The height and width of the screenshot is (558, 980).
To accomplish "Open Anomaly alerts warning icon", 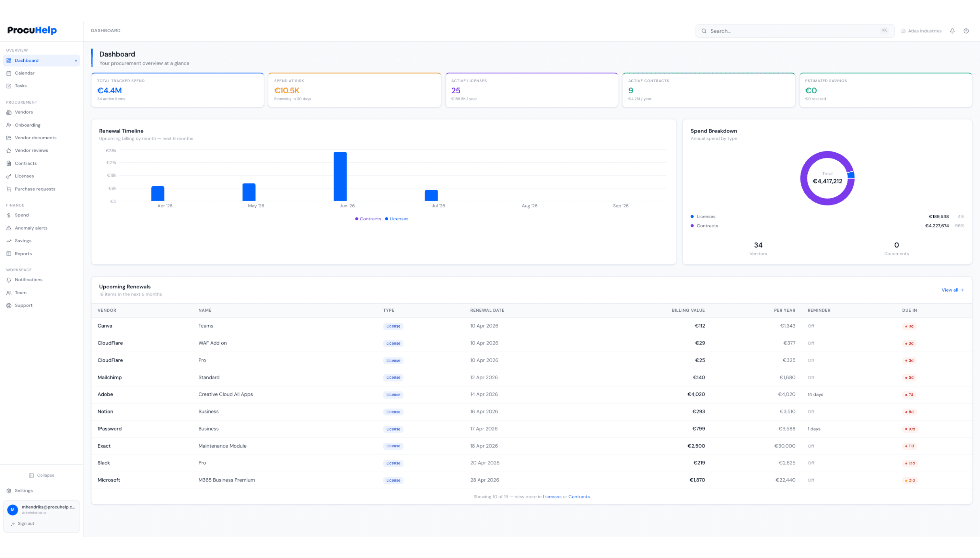I will coord(9,228).
